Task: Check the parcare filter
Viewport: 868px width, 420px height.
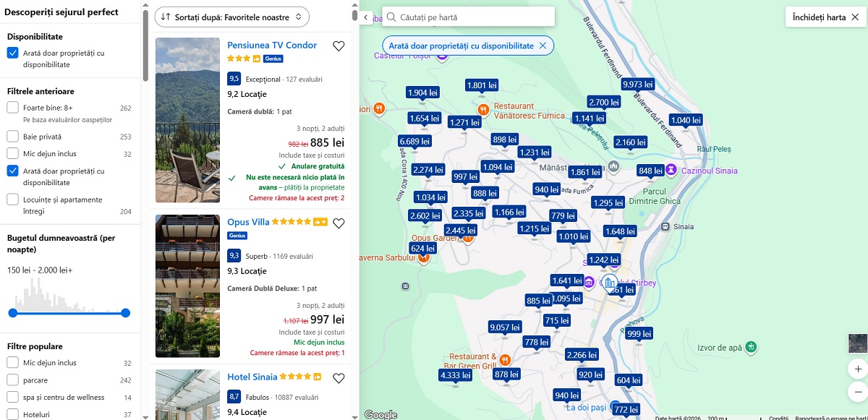Action: [x=13, y=380]
